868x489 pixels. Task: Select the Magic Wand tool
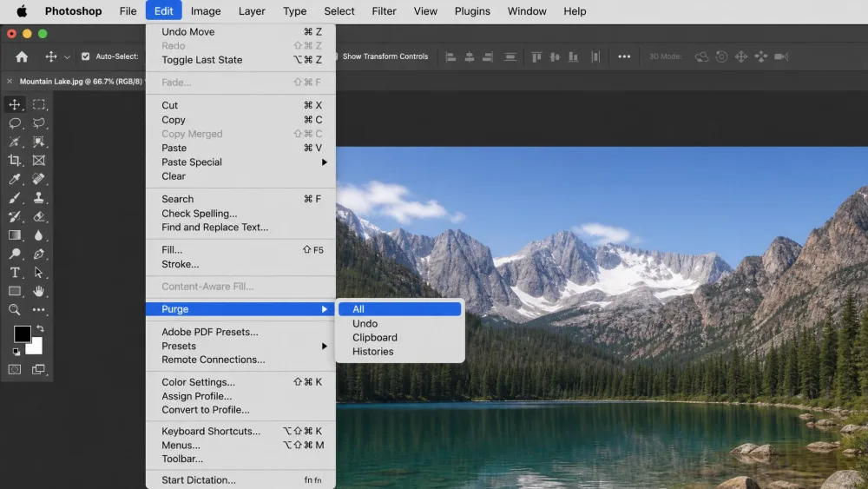tap(15, 142)
